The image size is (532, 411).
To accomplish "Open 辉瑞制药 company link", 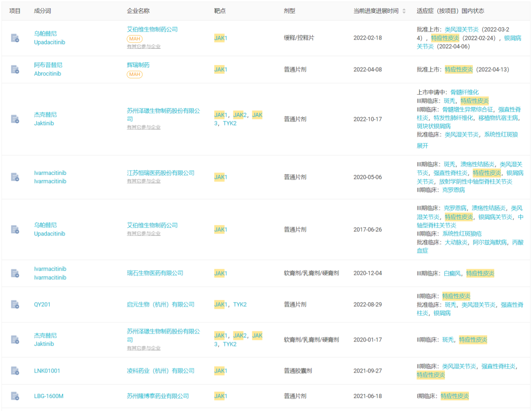I will (x=138, y=65).
